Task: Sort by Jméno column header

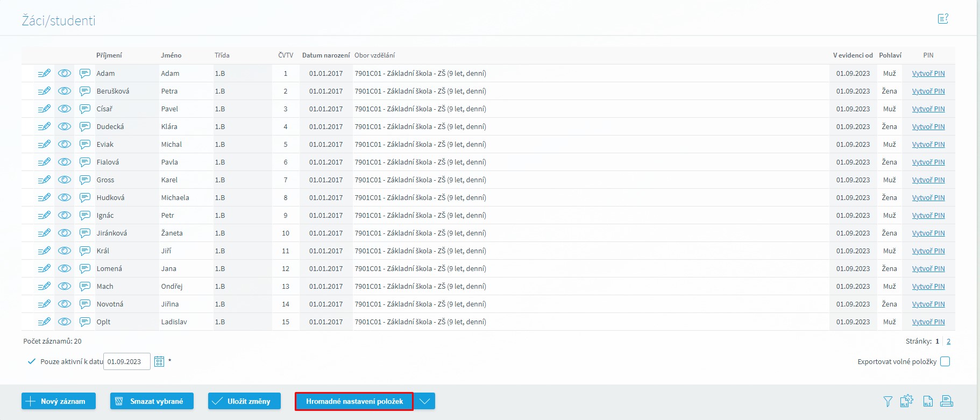Action: click(171, 55)
